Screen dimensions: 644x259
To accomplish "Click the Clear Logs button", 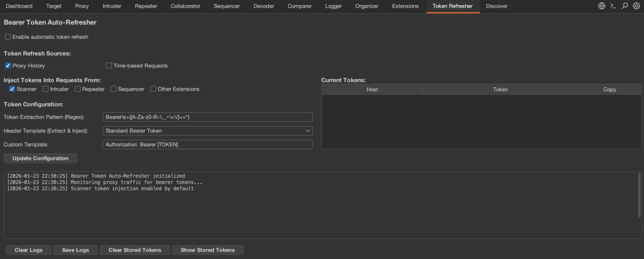I will 28,250.
